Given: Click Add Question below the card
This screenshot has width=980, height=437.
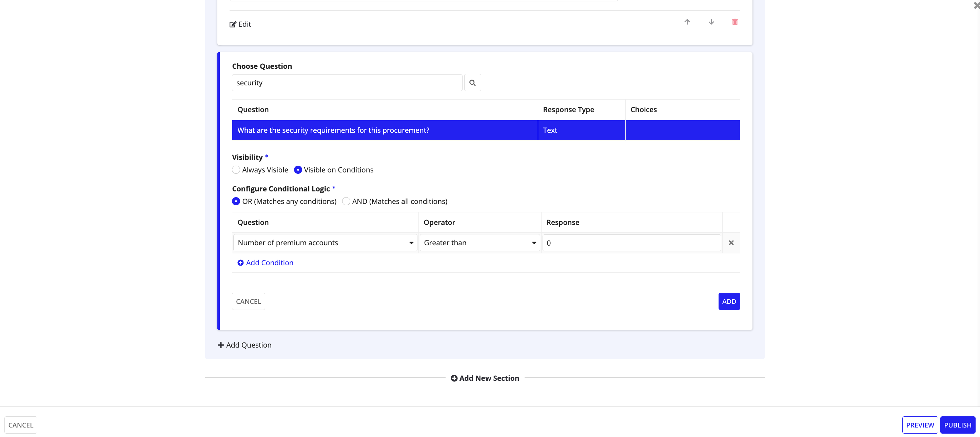Looking at the screenshot, I should [244, 345].
